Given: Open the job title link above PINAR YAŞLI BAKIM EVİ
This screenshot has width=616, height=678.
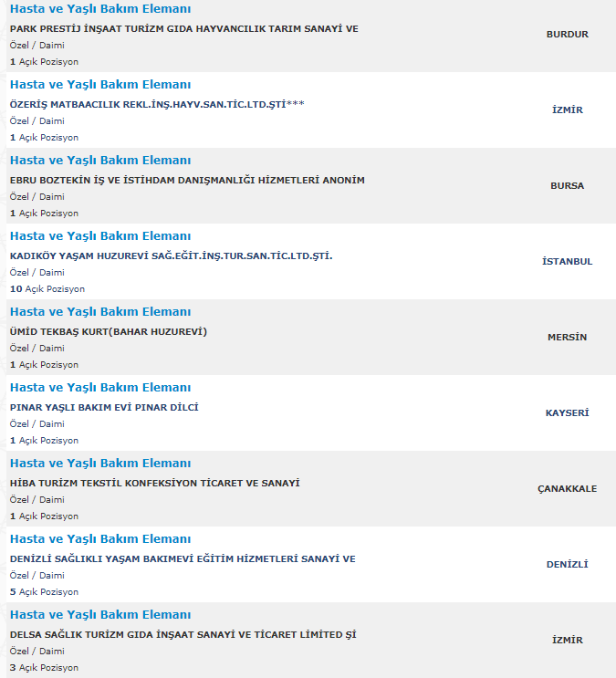Looking at the screenshot, I should tap(100, 388).
